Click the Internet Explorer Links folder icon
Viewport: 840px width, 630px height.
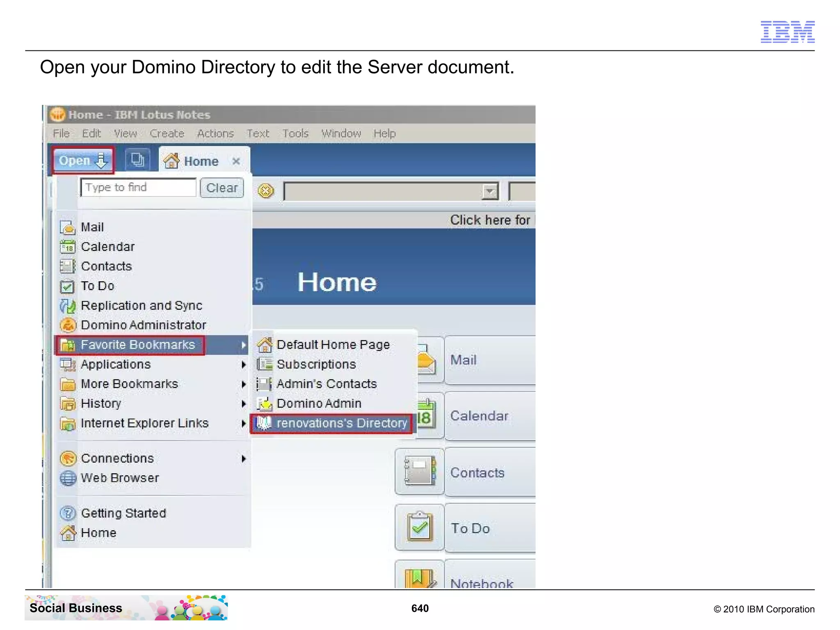[x=68, y=423]
